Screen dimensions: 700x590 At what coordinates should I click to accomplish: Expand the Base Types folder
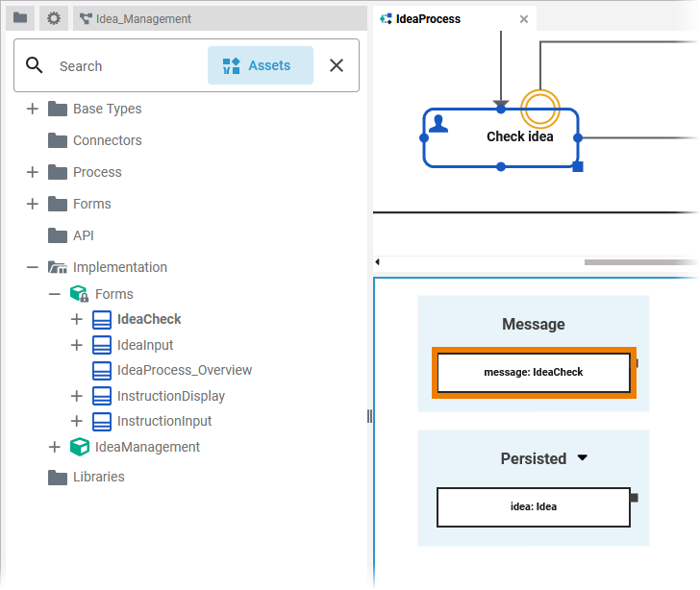(33, 109)
